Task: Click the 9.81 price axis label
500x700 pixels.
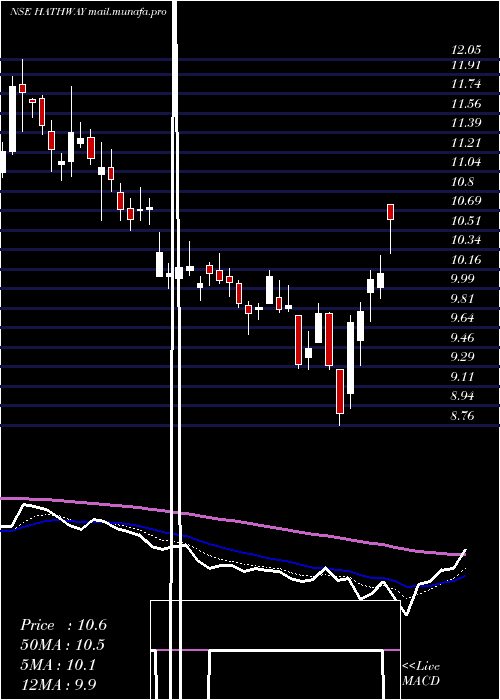Action: tap(463, 299)
